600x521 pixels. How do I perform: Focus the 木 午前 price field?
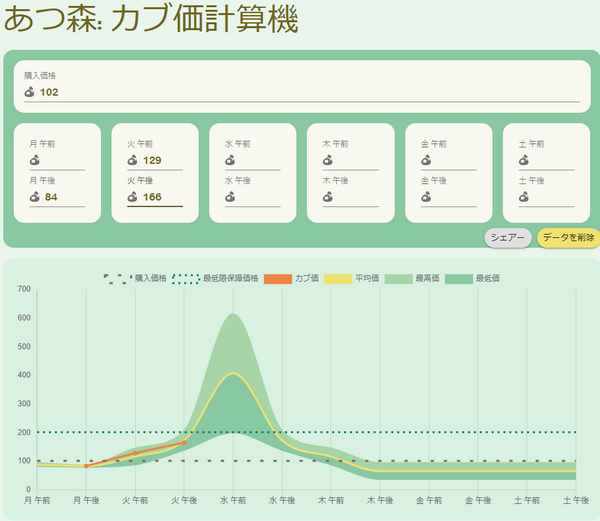click(351, 161)
